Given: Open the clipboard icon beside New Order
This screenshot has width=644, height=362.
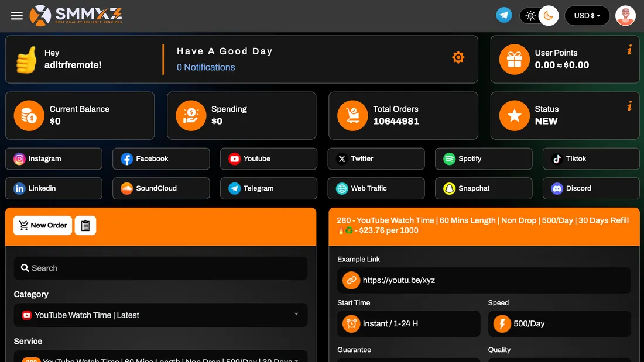Looking at the screenshot, I should click(x=85, y=225).
